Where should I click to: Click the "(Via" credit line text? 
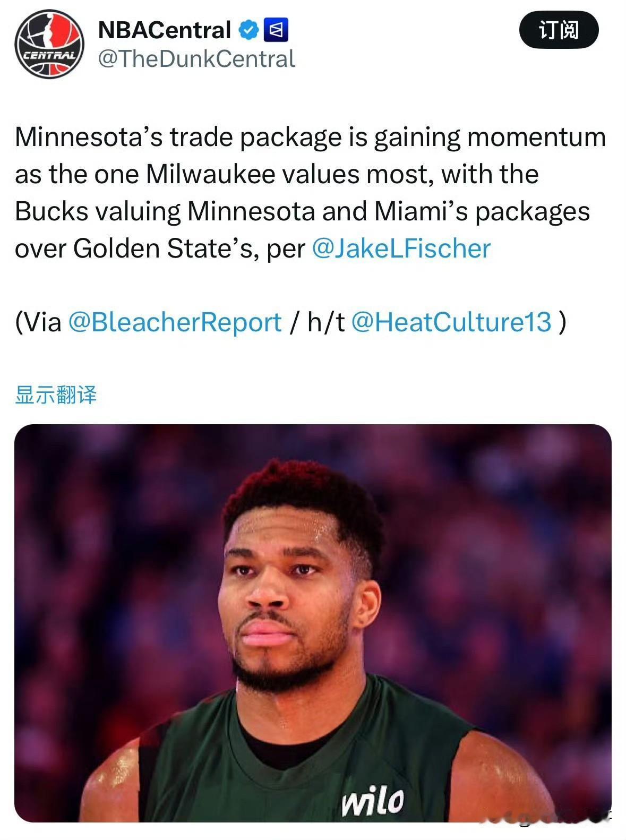[x=38, y=322]
